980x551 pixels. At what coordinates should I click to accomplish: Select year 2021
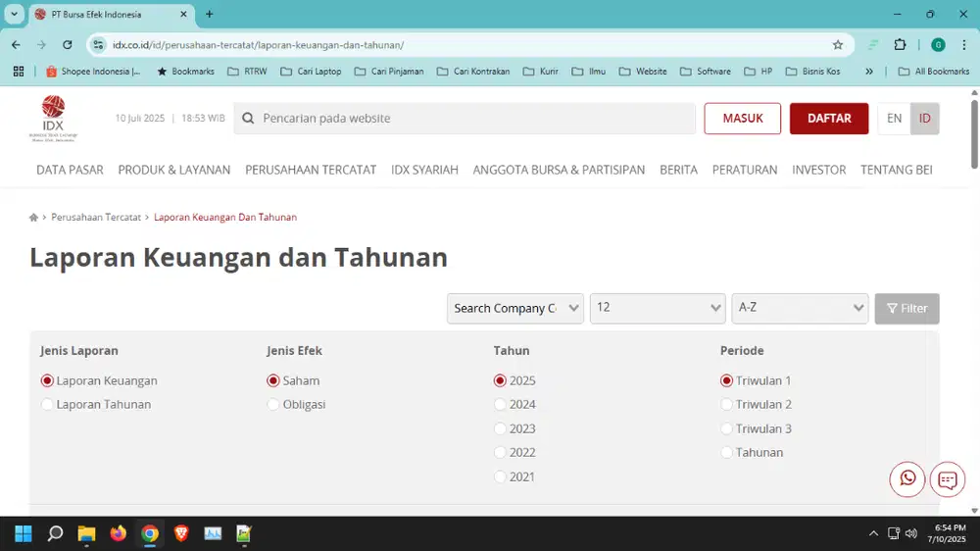[x=500, y=477]
